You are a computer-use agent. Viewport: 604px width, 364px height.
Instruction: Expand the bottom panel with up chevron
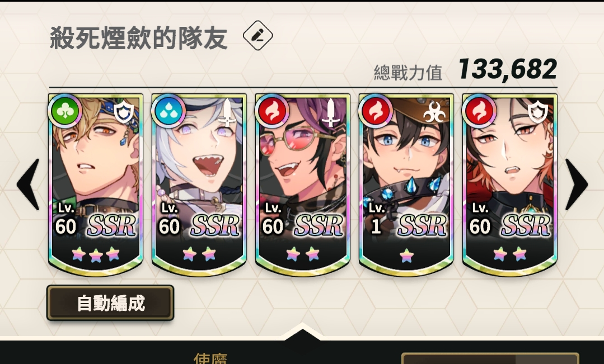pyautogui.click(x=302, y=333)
